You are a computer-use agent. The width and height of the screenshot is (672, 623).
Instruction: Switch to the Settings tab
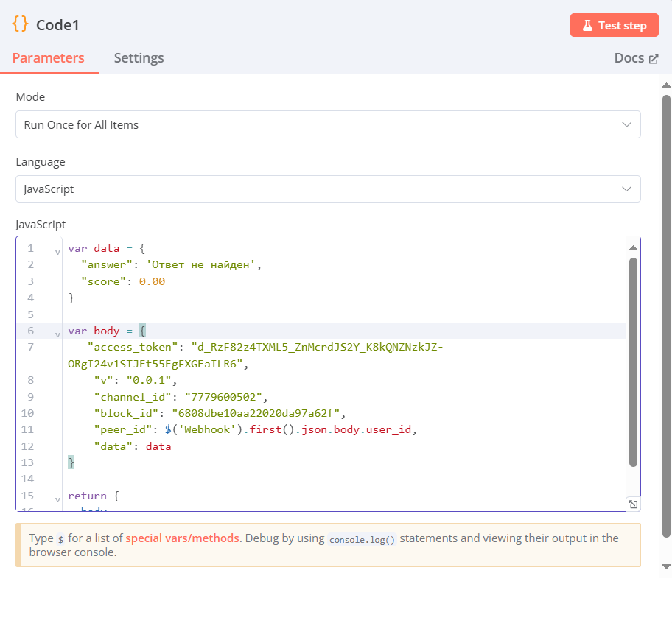[139, 58]
